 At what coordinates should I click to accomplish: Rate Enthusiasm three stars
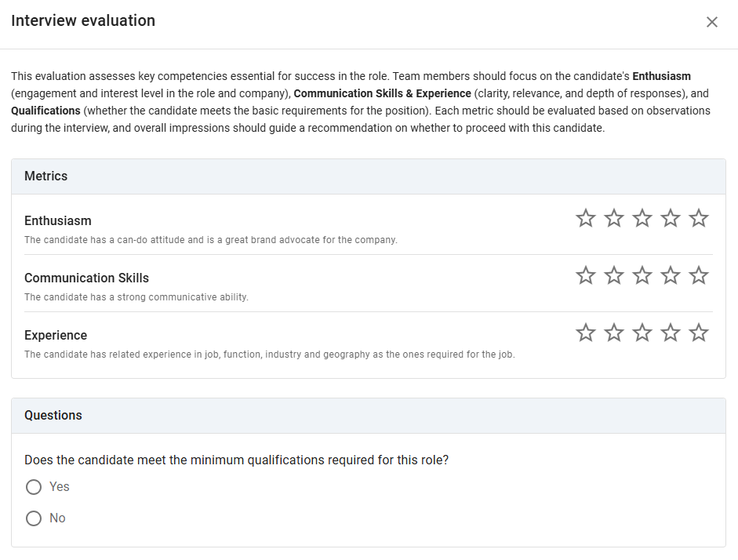point(642,218)
